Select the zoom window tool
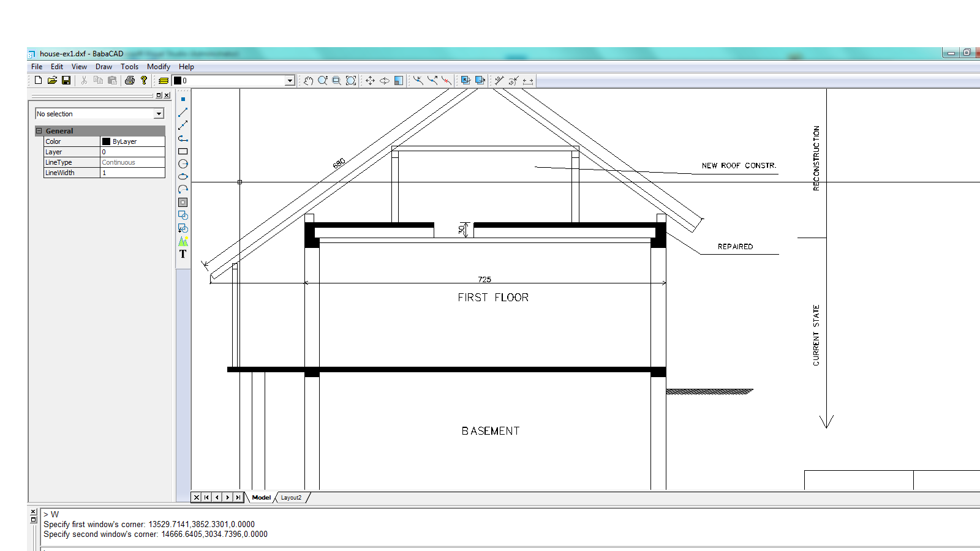Viewport: 980px width, 551px height. [337, 80]
